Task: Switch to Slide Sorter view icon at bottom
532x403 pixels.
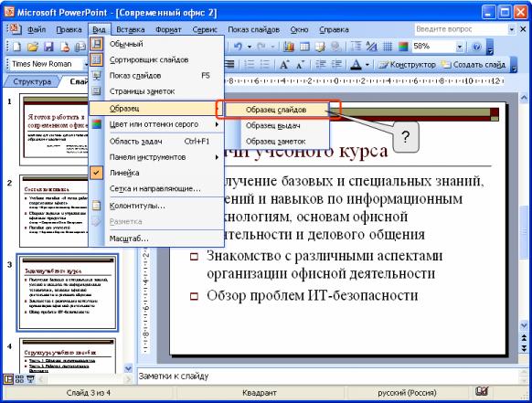Action: click(19, 379)
